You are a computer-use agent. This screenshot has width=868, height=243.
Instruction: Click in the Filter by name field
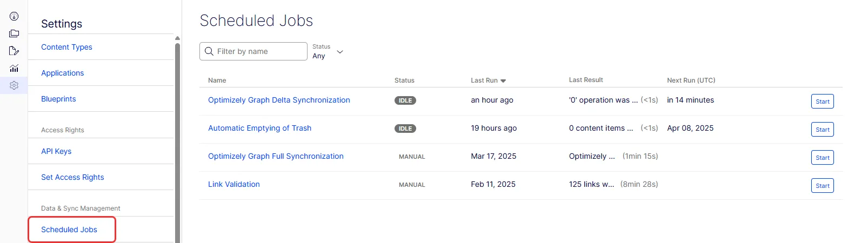click(253, 51)
